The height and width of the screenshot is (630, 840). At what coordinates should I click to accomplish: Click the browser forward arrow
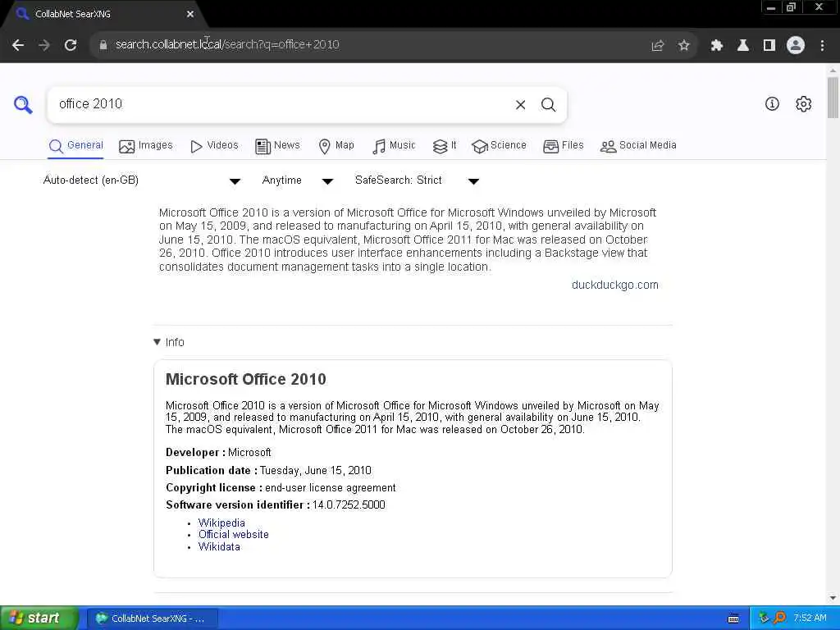tap(44, 45)
